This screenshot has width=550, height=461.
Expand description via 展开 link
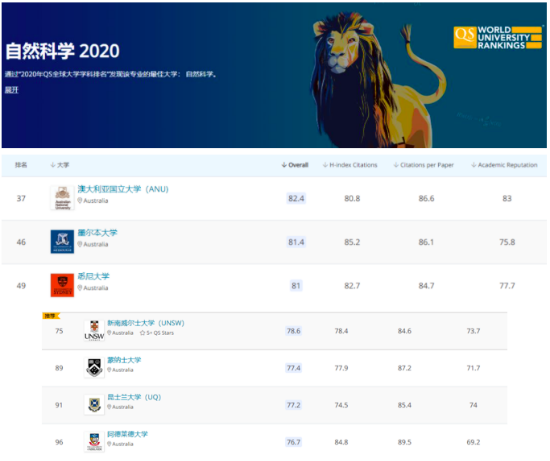click(x=12, y=90)
